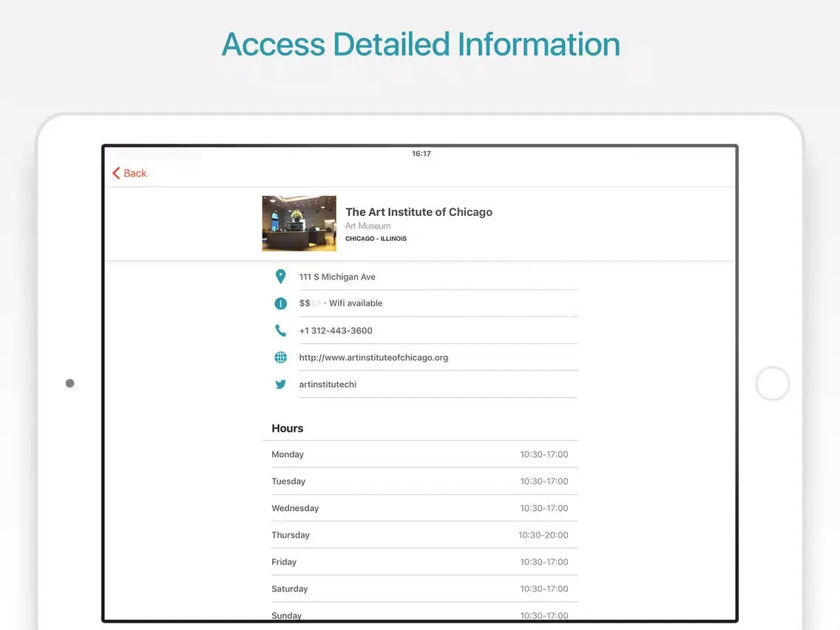Click the Art Museum category label
The width and height of the screenshot is (840, 630).
[x=367, y=226]
